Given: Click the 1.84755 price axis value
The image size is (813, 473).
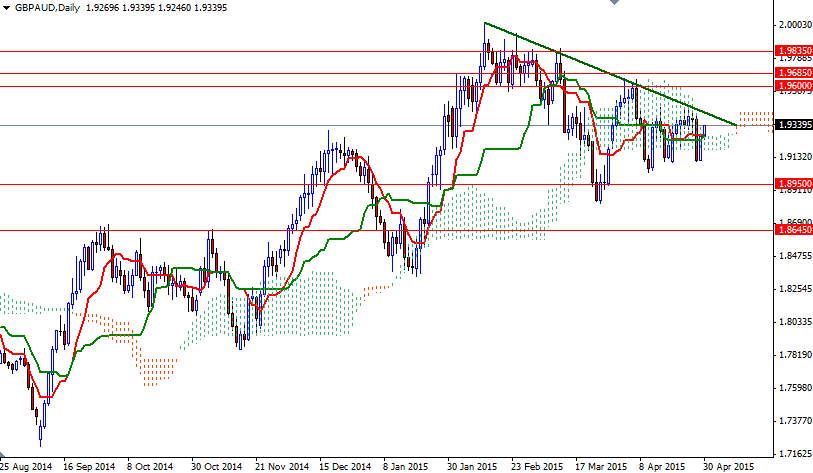Looking at the screenshot, I should [x=795, y=256].
